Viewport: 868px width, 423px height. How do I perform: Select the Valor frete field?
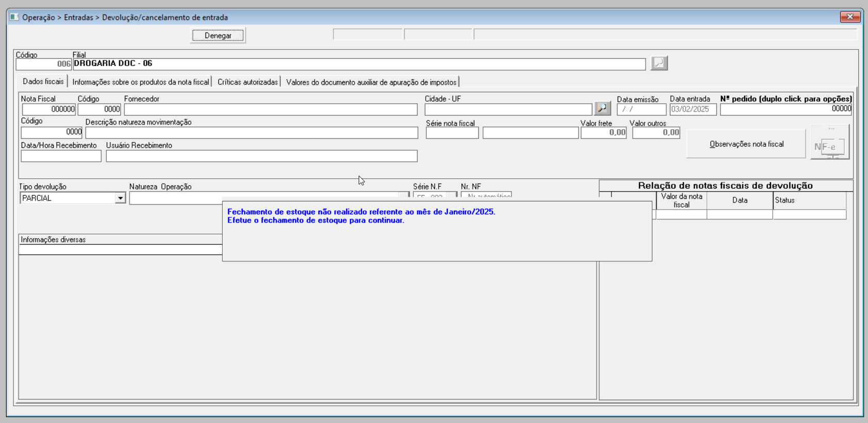tap(603, 133)
